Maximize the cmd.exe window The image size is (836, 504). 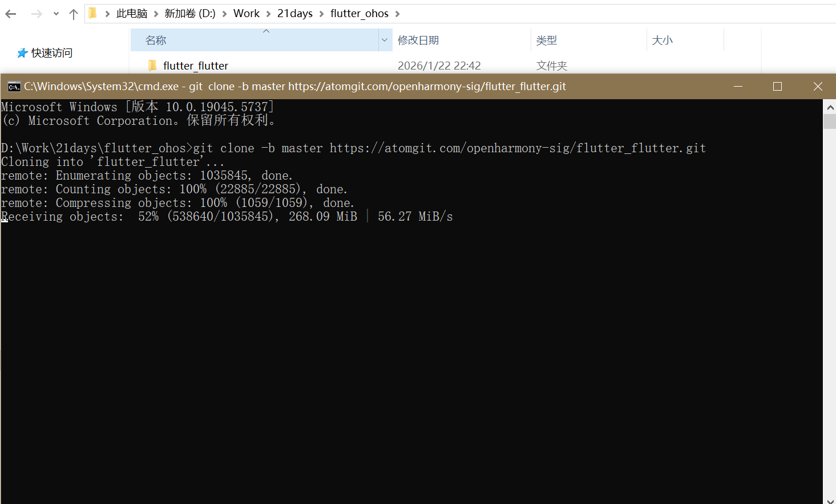777,86
